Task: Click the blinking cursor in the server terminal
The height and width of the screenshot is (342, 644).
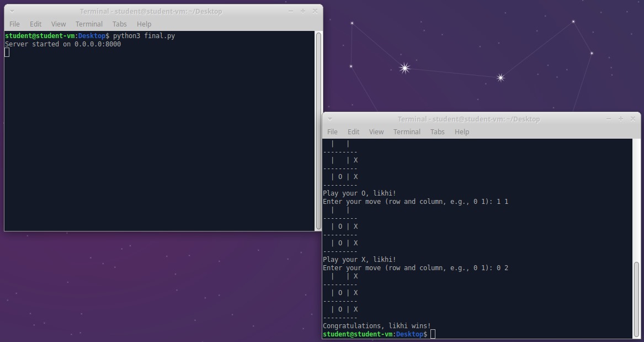Action: 7,52
